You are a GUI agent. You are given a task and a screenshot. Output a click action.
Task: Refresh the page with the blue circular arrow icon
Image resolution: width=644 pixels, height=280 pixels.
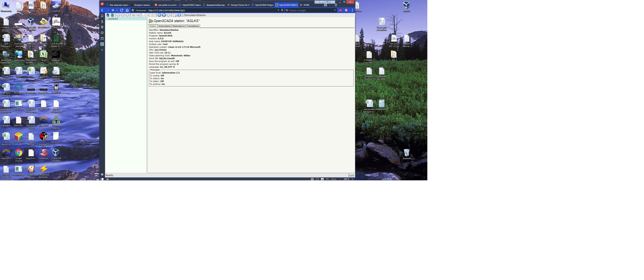point(159,15)
